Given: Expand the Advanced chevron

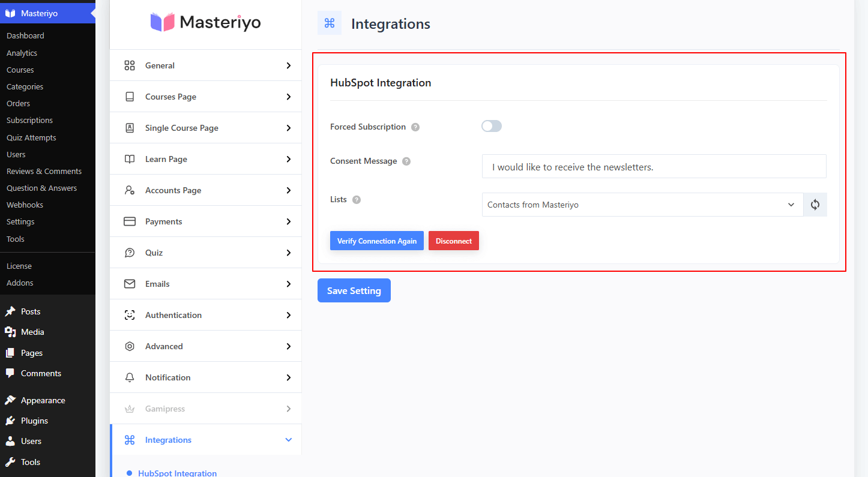Looking at the screenshot, I should pos(289,346).
